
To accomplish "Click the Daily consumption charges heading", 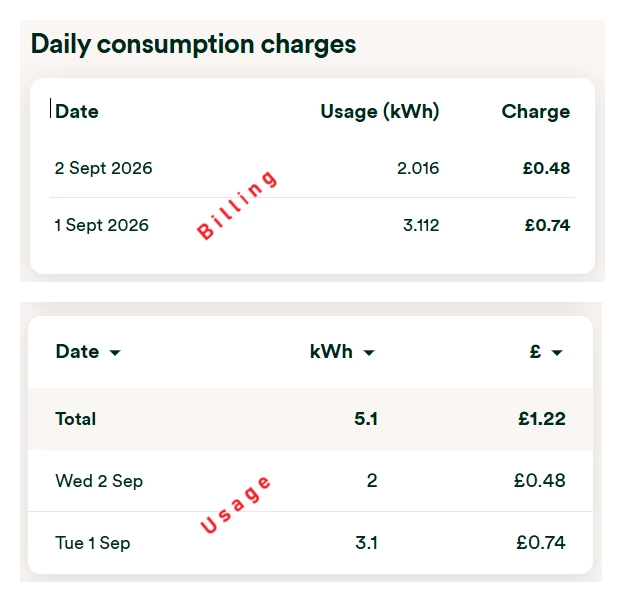I will (x=194, y=44).
